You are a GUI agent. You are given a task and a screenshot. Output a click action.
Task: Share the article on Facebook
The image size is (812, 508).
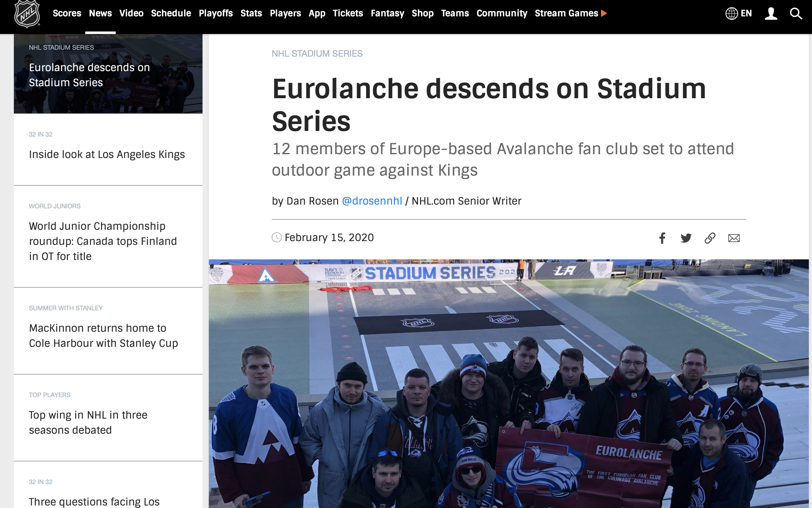662,238
